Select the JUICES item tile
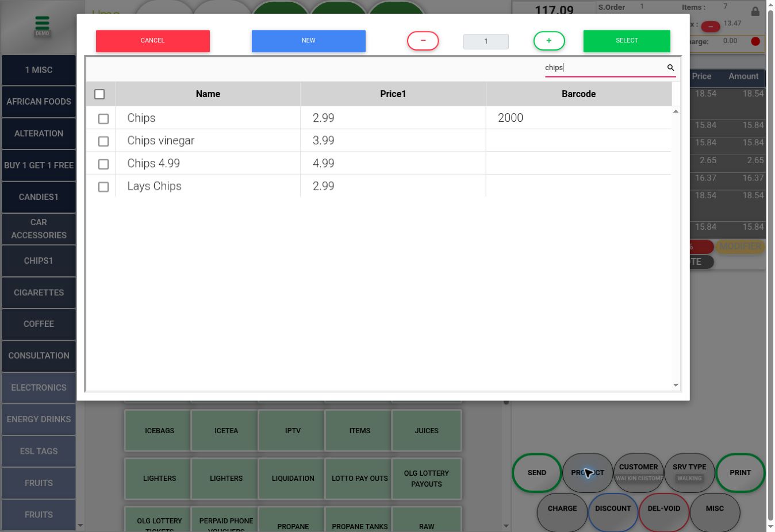Image resolution: width=775 pixels, height=532 pixels. 427,430
